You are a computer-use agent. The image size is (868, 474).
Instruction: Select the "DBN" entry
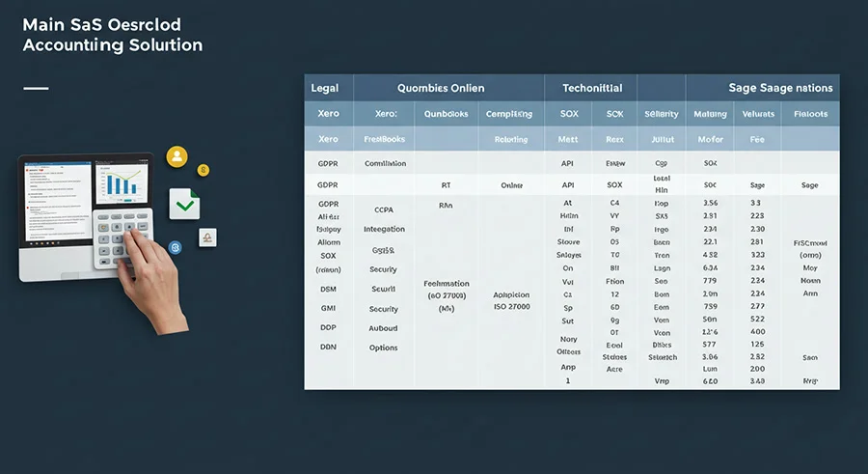(328, 347)
